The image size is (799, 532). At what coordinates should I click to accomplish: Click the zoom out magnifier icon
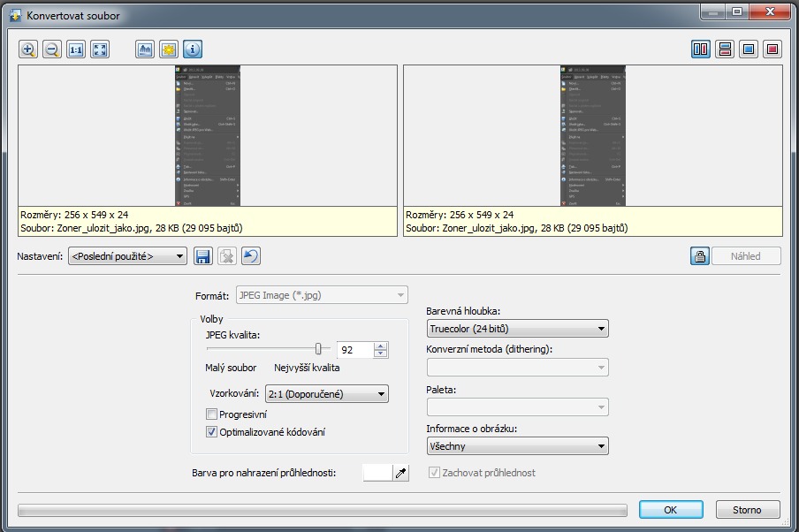52,49
